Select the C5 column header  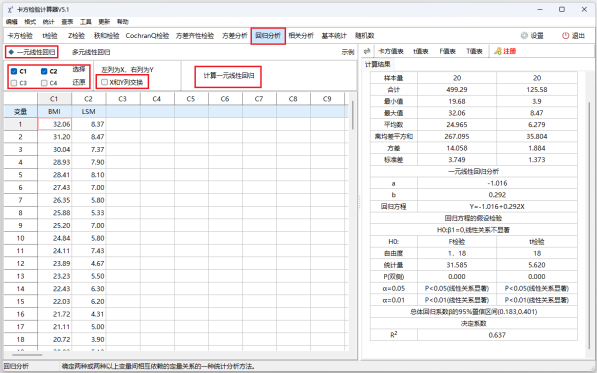[191, 99]
